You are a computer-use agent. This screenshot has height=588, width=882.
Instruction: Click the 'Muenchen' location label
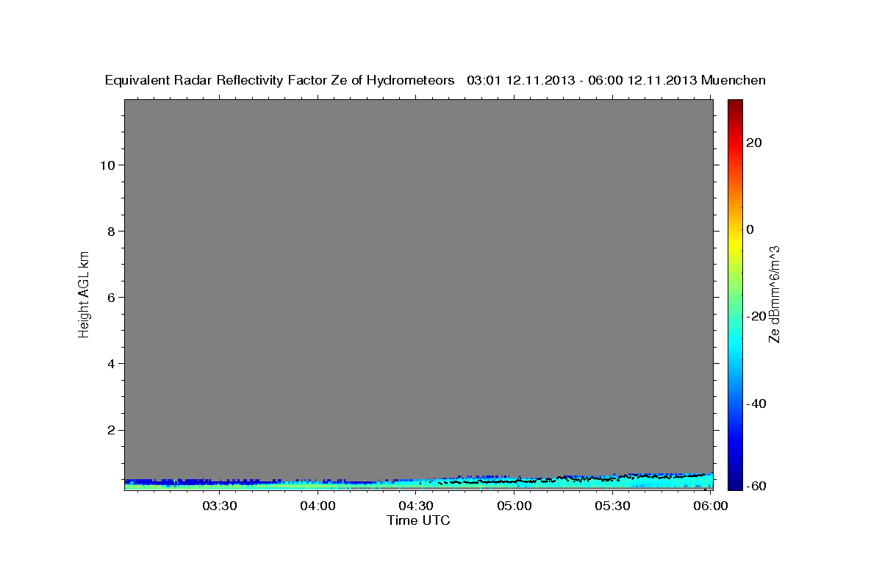(x=734, y=80)
